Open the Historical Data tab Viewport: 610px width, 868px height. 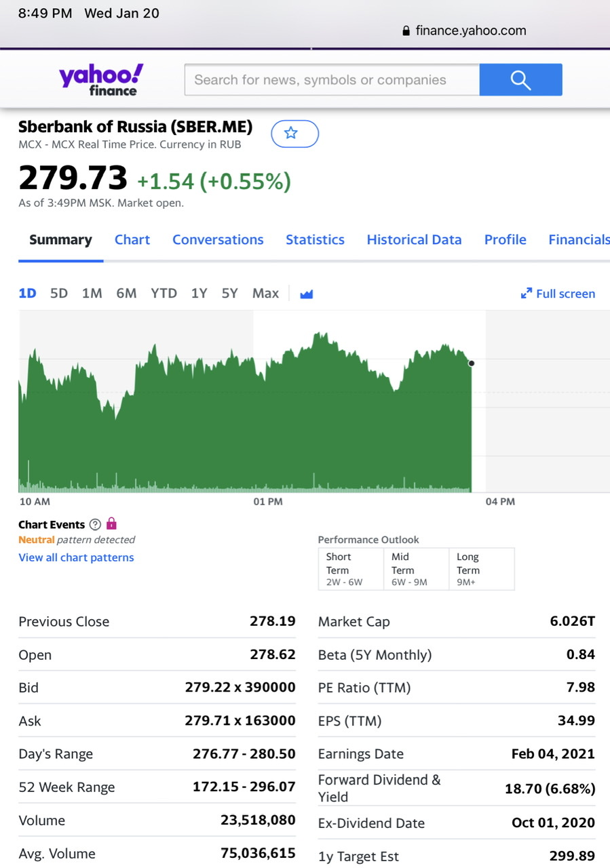click(x=414, y=240)
